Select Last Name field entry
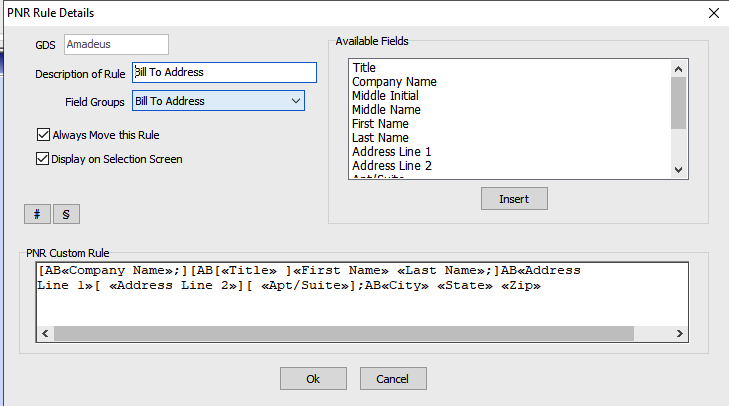This screenshot has width=729, height=406. (379, 138)
